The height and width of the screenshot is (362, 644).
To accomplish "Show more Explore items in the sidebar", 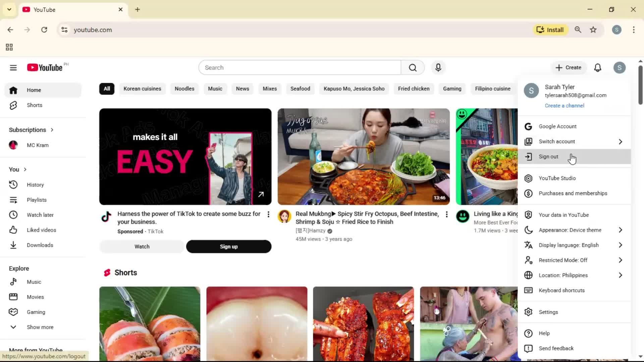I will point(40,327).
